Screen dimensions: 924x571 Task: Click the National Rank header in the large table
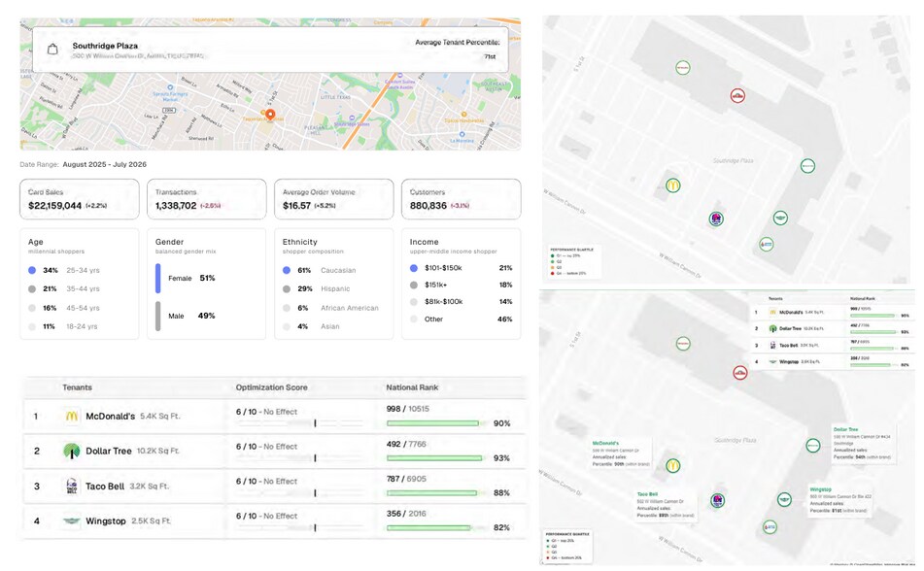point(412,387)
